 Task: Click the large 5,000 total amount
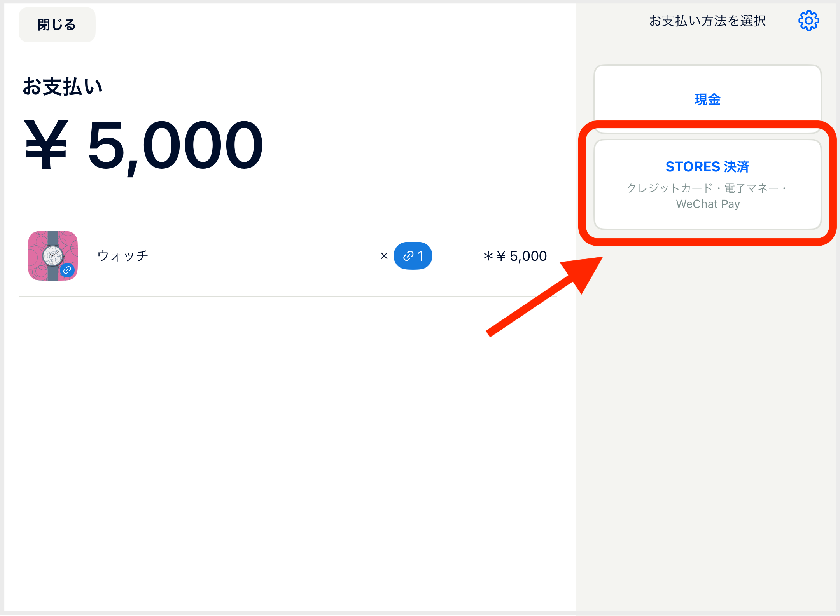pos(175,146)
